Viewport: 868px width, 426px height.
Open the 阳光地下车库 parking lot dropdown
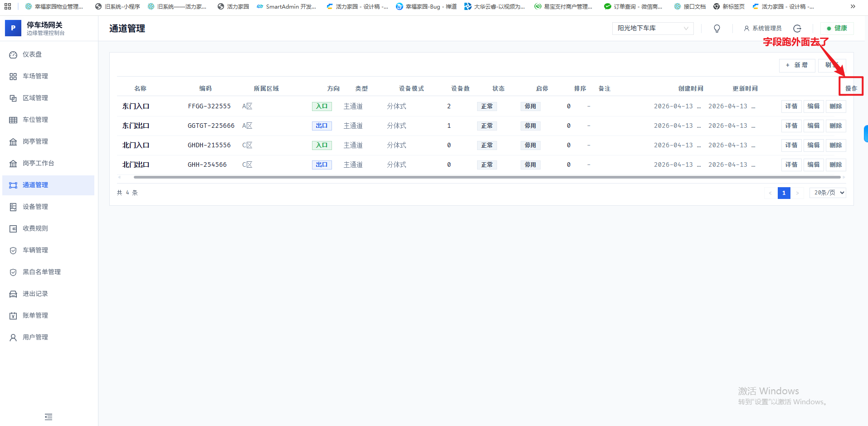coord(652,29)
